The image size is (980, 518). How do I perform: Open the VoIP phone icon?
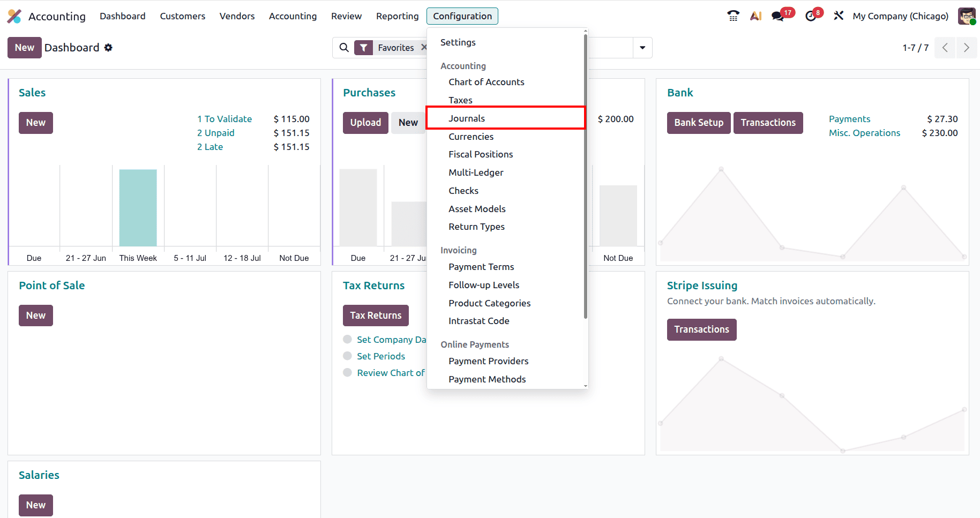(733, 16)
